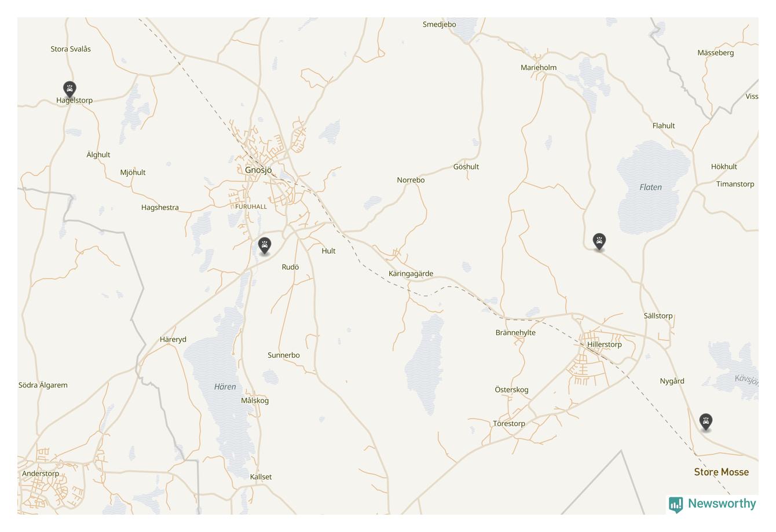Click the Käringagärde label
Screen dimensions: 776x532
pos(411,274)
